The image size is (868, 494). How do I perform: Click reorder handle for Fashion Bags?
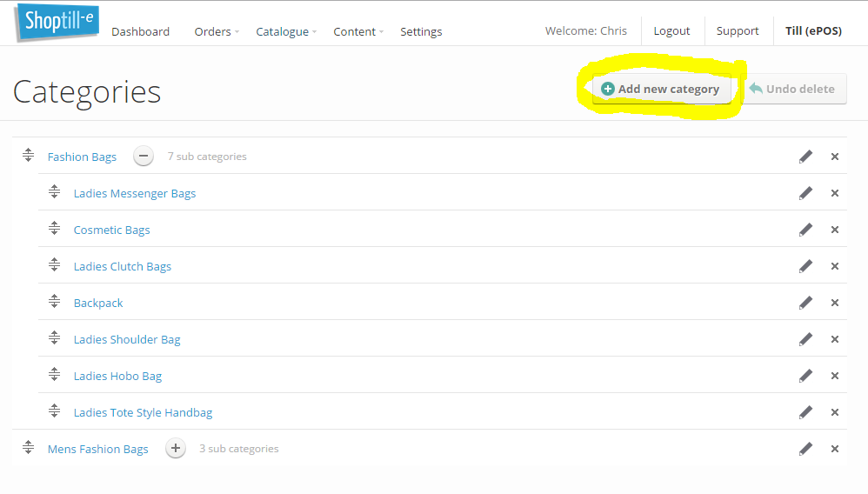(28, 155)
